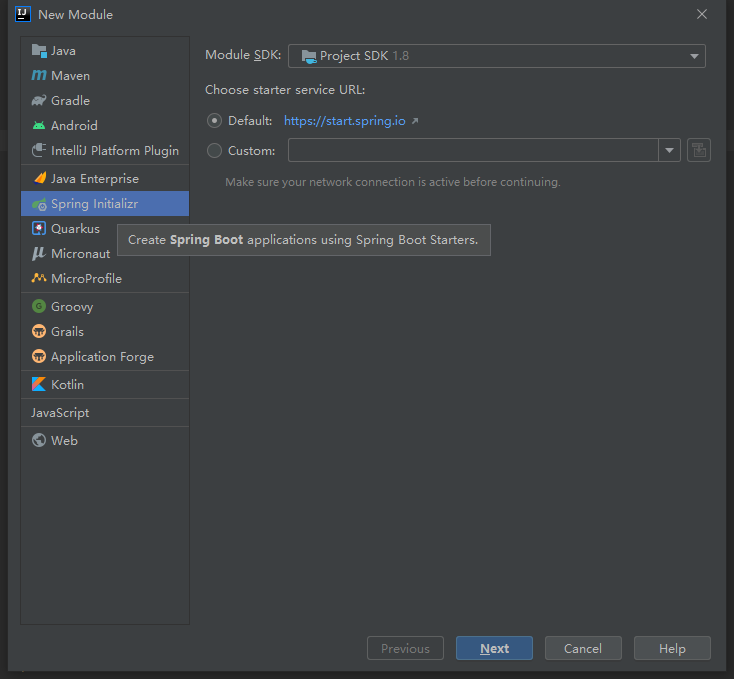Choose Java module type
This screenshot has width=734, height=679.
click(105, 51)
